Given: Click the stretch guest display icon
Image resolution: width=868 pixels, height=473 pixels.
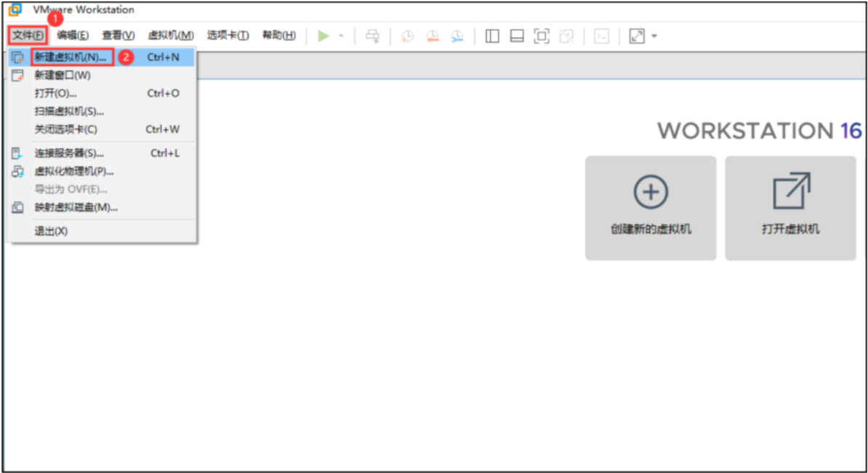Looking at the screenshot, I should [x=637, y=36].
